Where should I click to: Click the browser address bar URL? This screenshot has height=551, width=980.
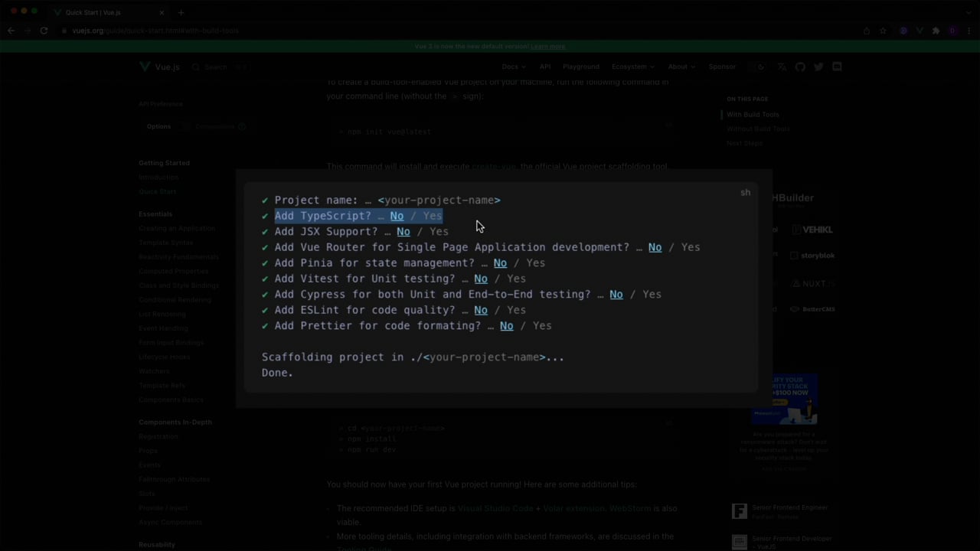pos(155,31)
